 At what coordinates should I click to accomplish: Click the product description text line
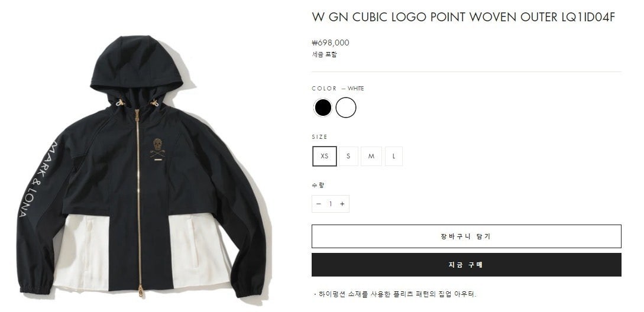(394, 294)
